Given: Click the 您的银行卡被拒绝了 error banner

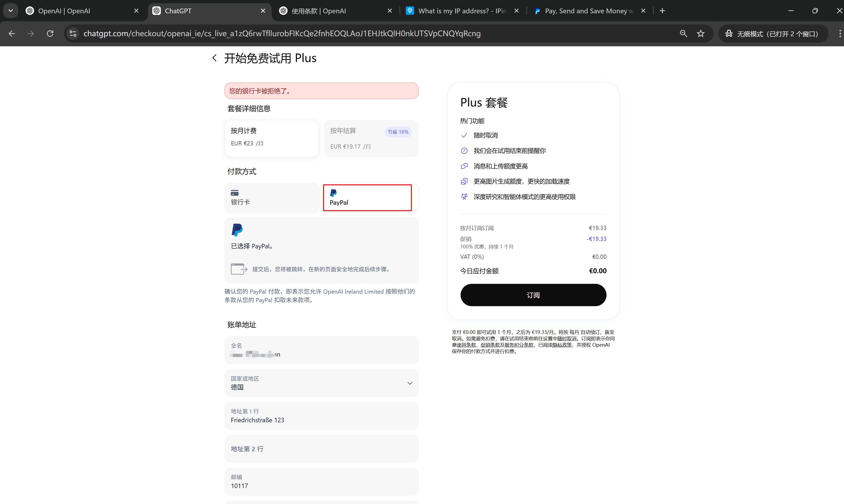Looking at the screenshot, I should tap(321, 91).
